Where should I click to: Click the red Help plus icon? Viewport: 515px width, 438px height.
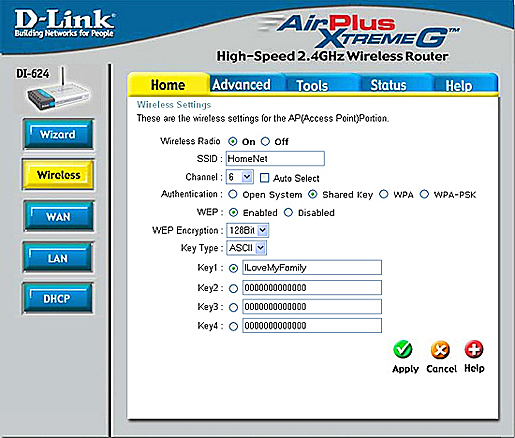point(474,349)
